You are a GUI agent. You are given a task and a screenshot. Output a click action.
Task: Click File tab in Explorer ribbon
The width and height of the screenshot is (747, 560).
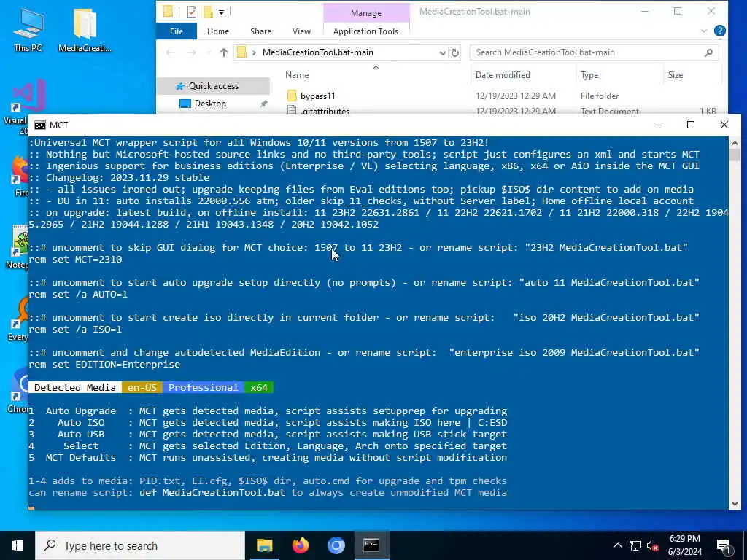pos(177,31)
